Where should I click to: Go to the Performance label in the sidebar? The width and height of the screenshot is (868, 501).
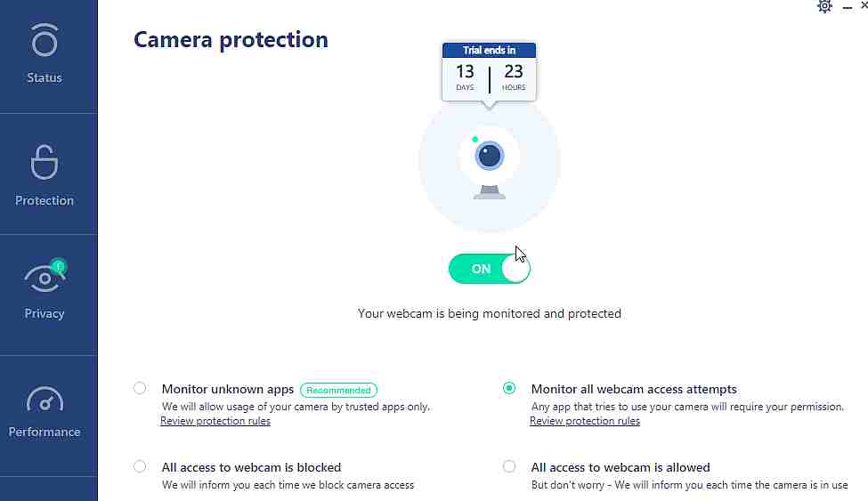pos(45,432)
